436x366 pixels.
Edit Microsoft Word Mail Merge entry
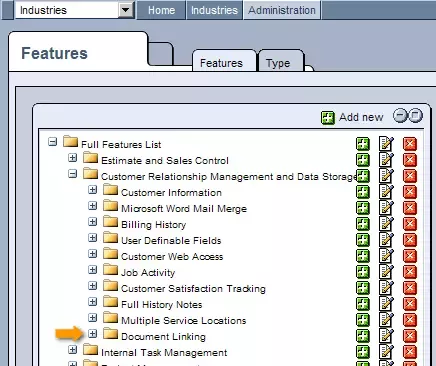[x=386, y=208]
